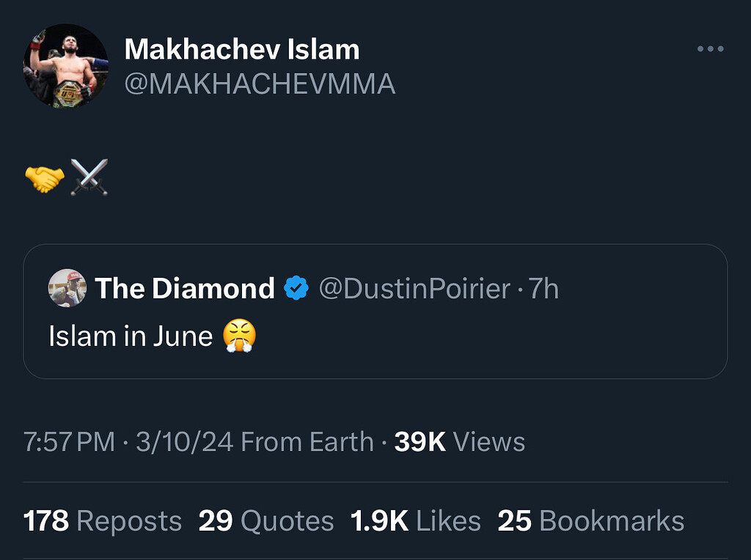Click the From Earth location label
This screenshot has width=751, height=560.
point(311,442)
